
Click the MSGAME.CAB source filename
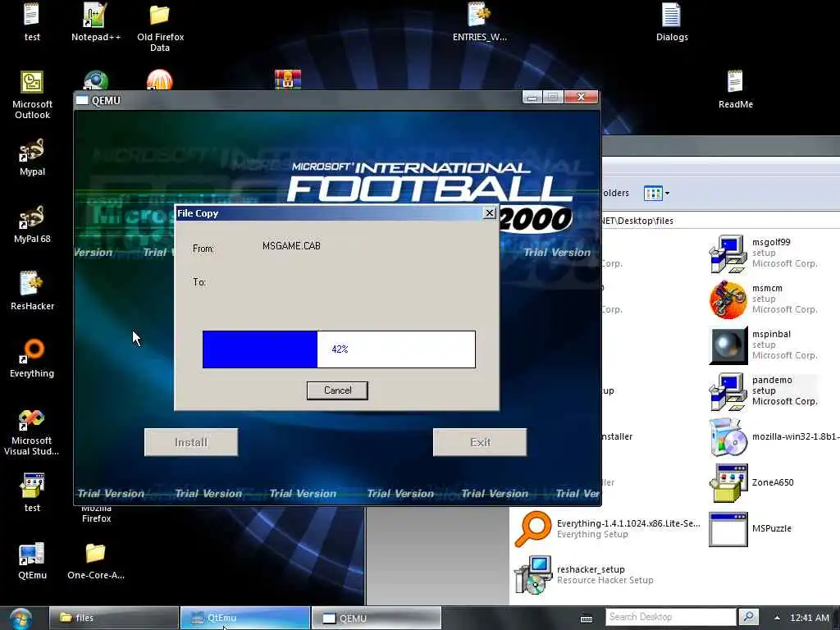coord(291,246)
